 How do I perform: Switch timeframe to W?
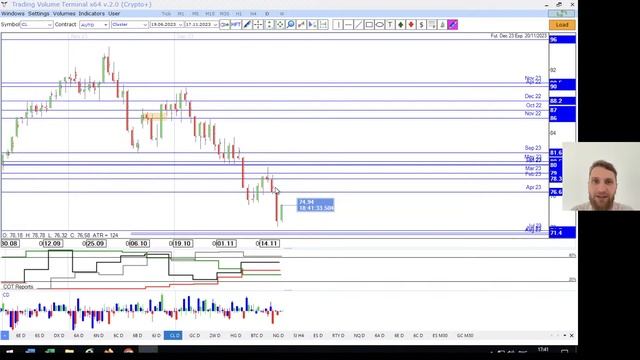pos(282,14)
